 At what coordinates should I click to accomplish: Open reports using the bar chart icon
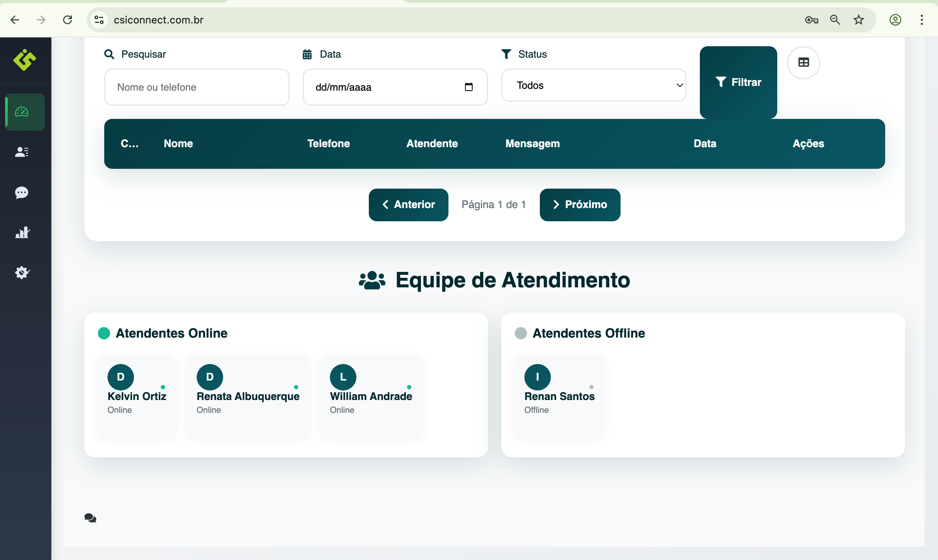pos(22,232)
